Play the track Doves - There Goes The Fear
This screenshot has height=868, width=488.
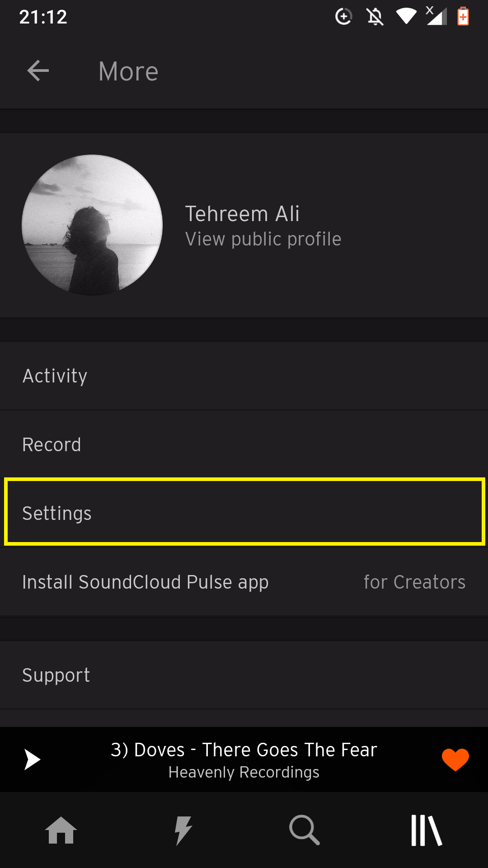point(32,759)
